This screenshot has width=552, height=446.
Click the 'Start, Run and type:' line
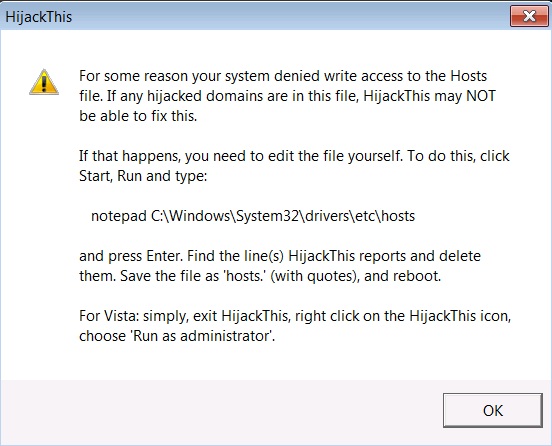(143, 176)
